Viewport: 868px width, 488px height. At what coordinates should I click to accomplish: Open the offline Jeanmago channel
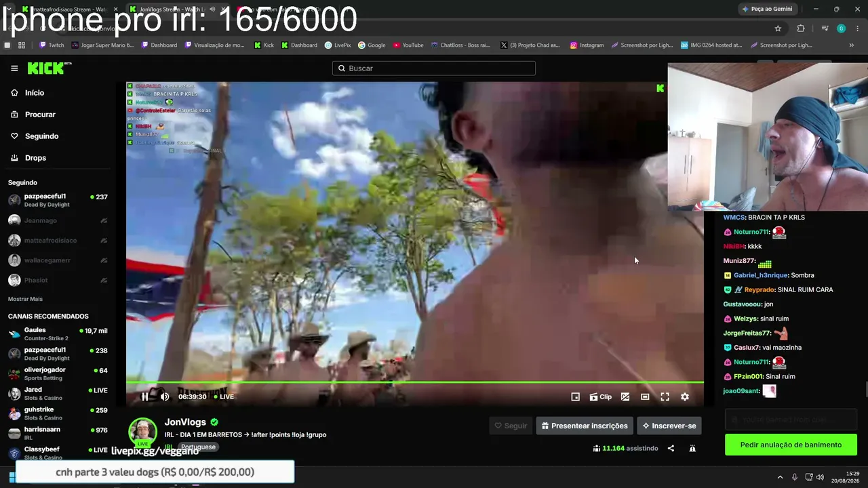click(x=58, y=220)
